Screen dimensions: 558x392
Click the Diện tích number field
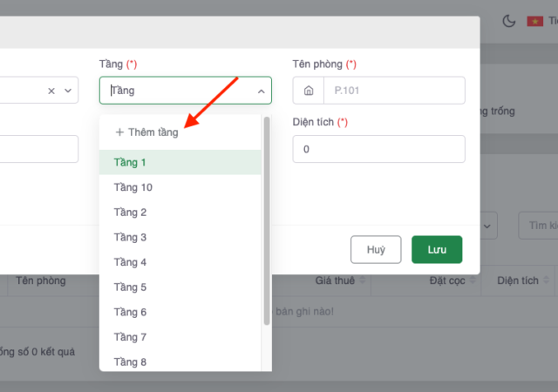coord(378,149)
